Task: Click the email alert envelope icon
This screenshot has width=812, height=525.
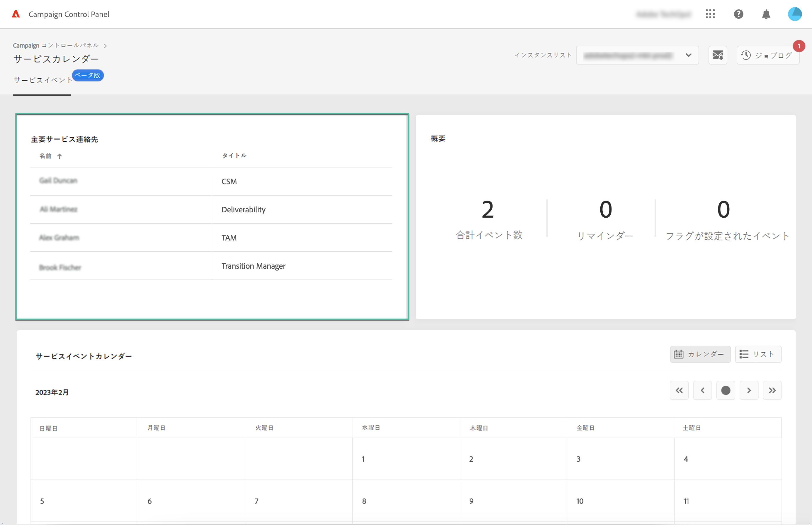Action: 718,55
